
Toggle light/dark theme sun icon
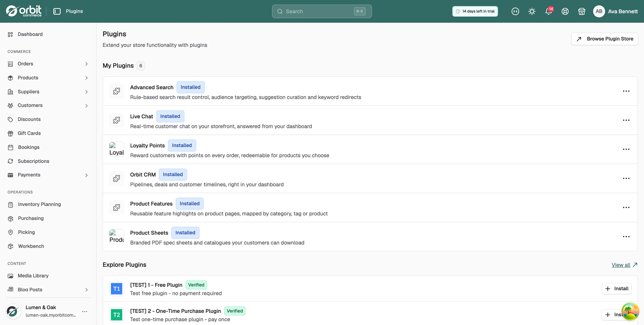point(532,11)
